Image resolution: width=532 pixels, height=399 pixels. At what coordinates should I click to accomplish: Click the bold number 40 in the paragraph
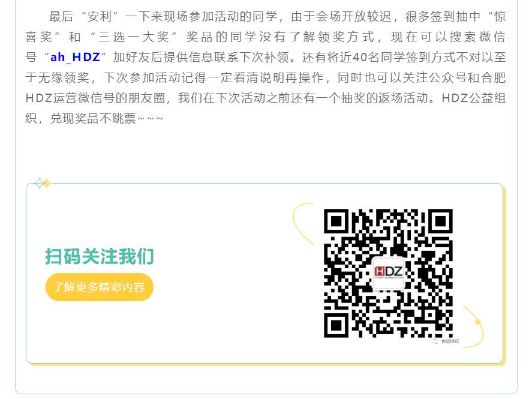tap(360, 58)
